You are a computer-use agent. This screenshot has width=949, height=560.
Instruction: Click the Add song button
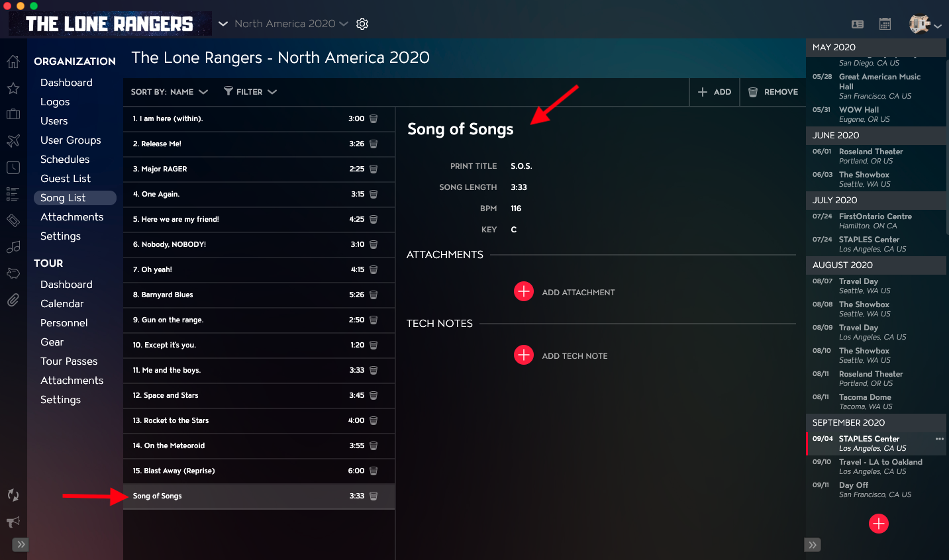tap(715, 92)
